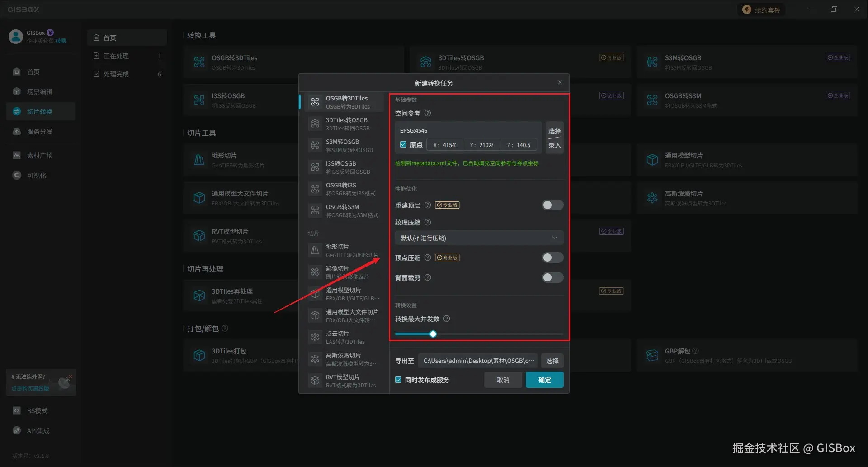This screenshot has width=868, height=467.
Task: Click the 点击购买离线版 link
Action: coord(30,388)
